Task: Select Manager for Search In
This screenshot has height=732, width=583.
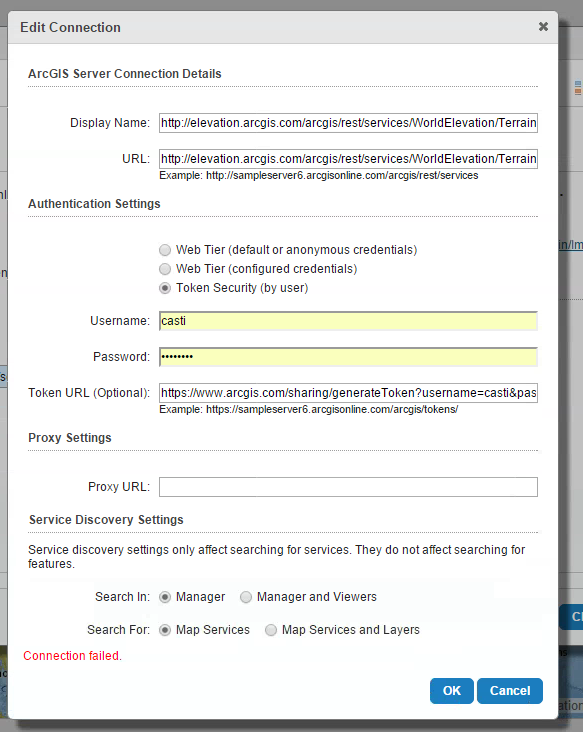Action: point(165,597)
